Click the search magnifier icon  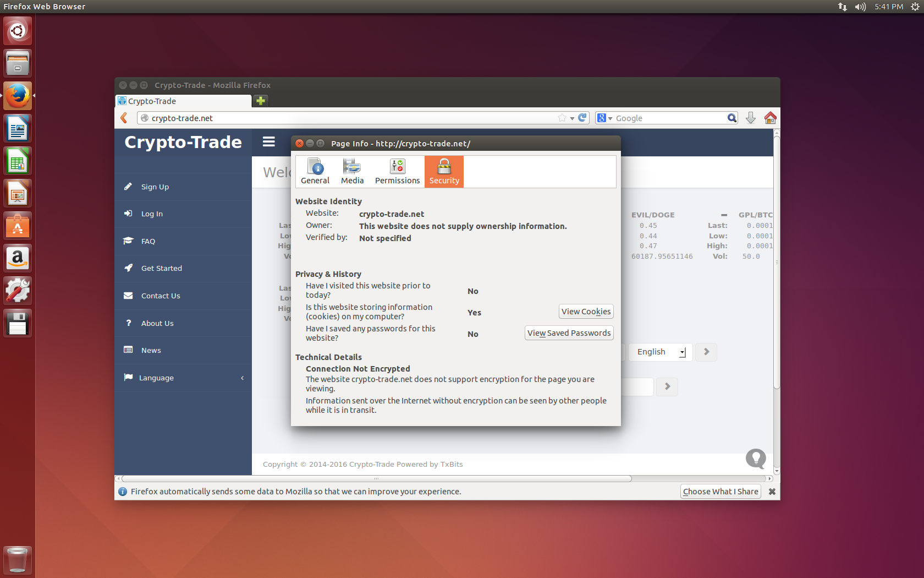(x=732, y=118)
